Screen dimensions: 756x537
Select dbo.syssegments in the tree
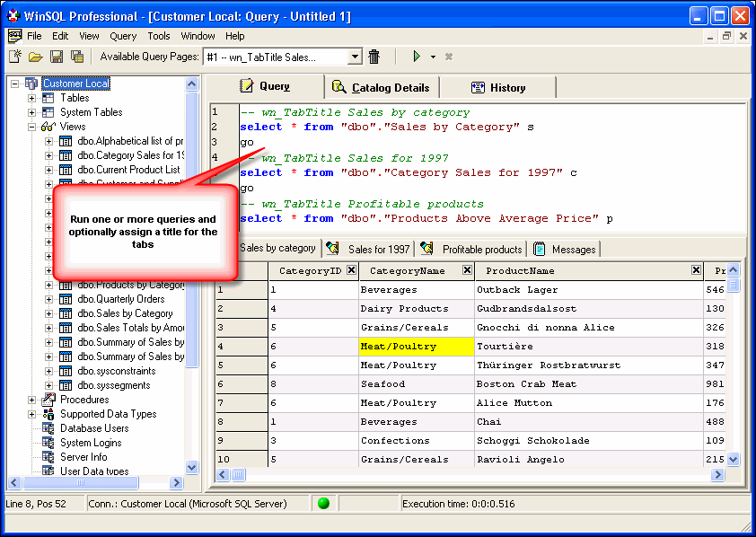click(x=114, y=385)
